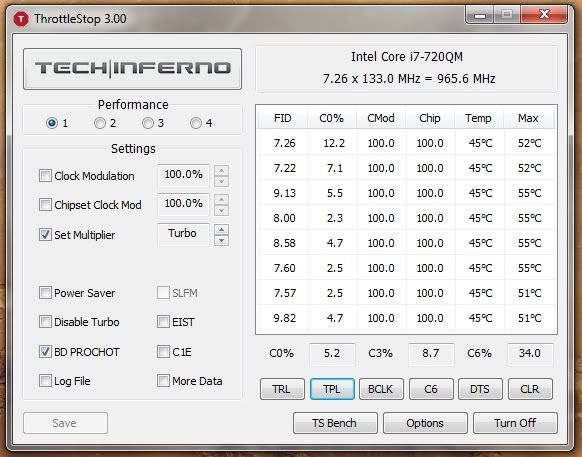Click the C0% cell showing 7.1

[335, 168]
